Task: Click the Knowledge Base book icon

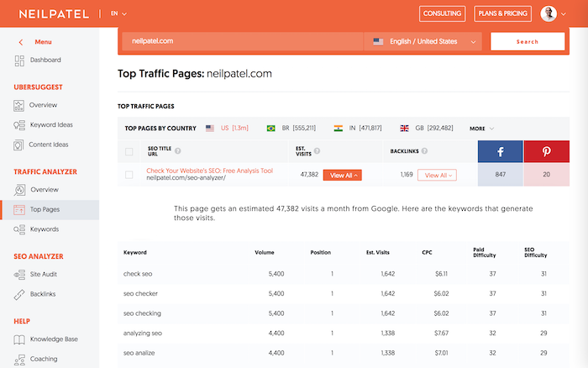Action: [19, 339]
